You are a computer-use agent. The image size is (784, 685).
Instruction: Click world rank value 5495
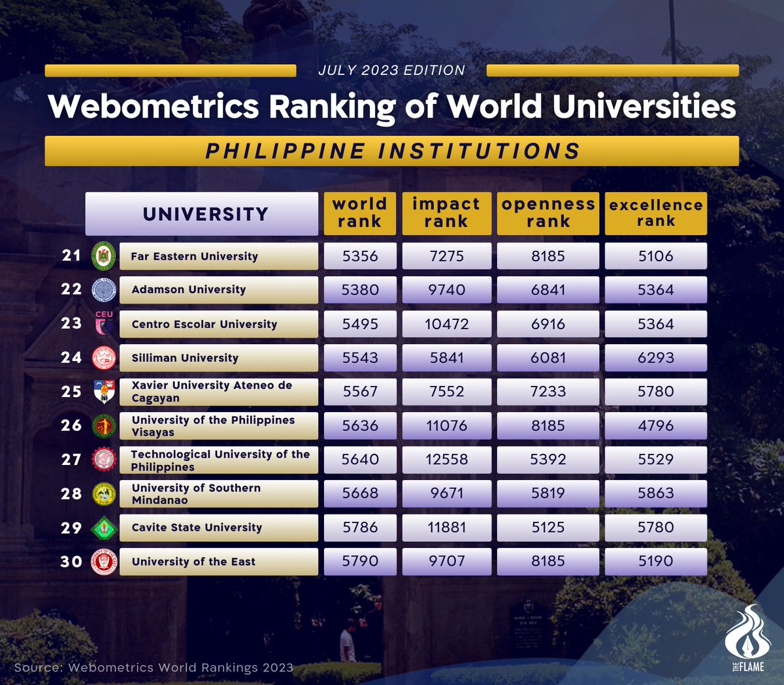coord(360,324)
